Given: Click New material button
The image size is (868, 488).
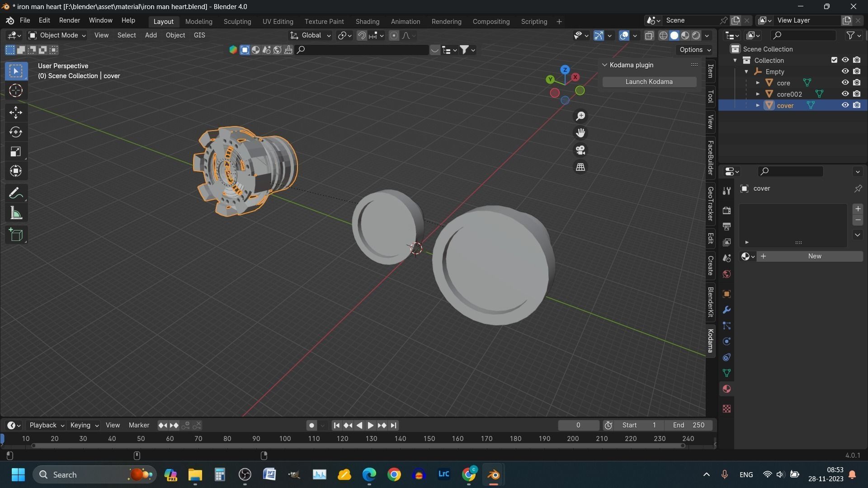Looking at the screenshot, I should [809, 257].
